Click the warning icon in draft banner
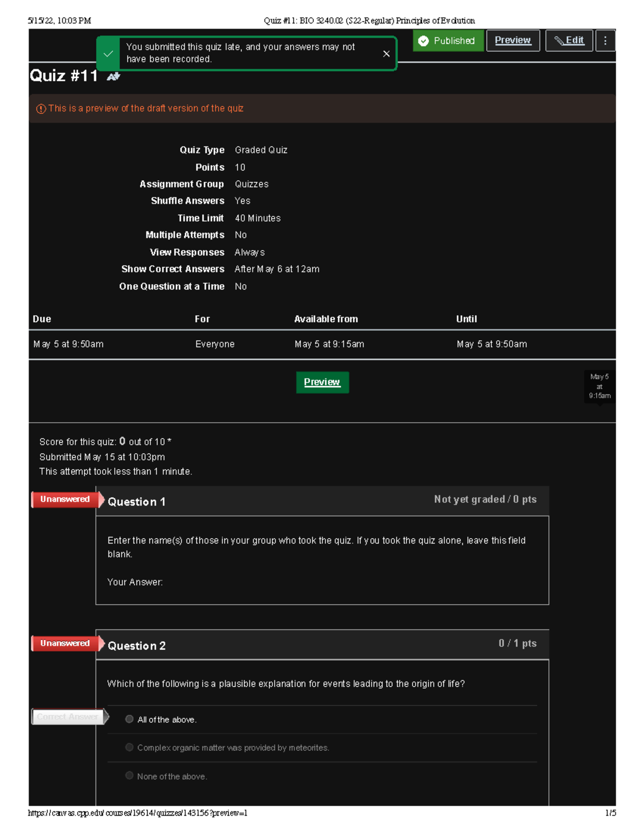Viewport: 644px width, 834px height. click(41, 109)
